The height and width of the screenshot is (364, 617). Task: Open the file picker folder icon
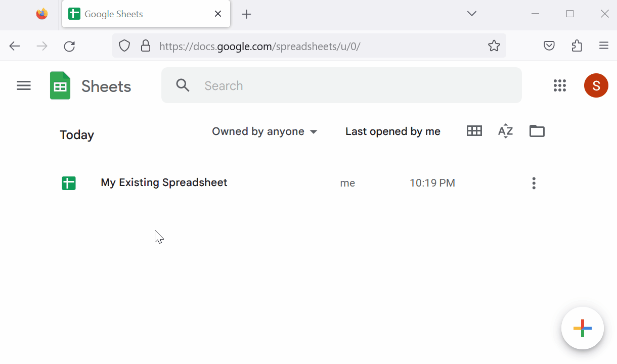537,131
